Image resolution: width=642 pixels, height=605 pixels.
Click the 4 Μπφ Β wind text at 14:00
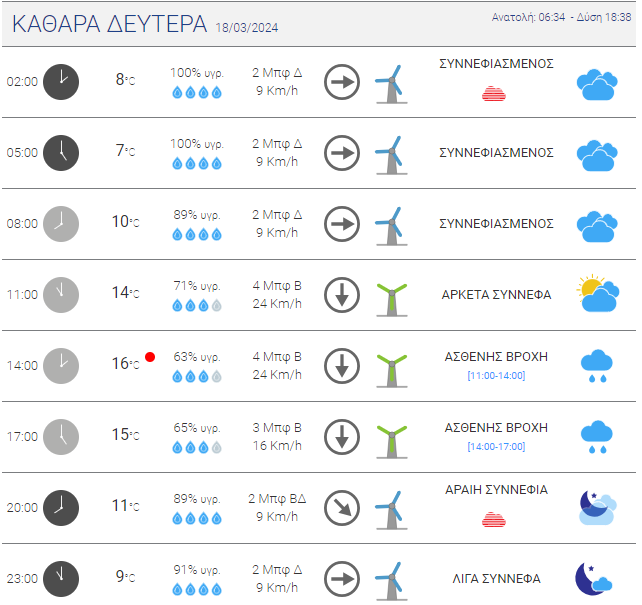pyautogui.click(x=277, y=356)
